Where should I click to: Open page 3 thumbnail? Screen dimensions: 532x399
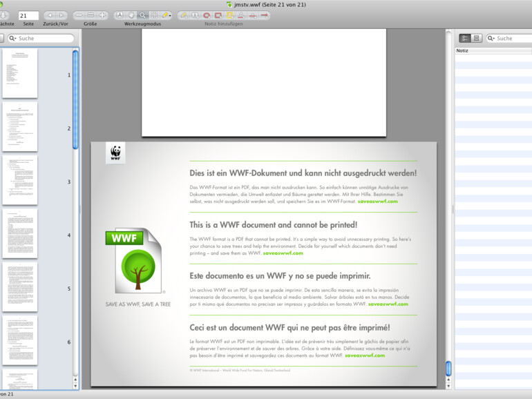tap(20, 180)
